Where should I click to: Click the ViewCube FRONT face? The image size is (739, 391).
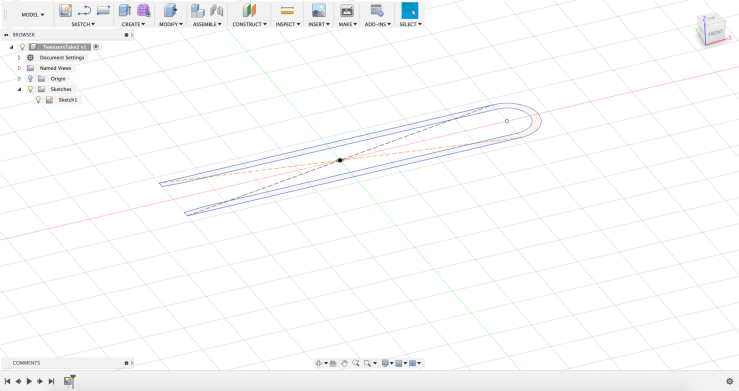pyautogui.click(x=715, y=33)
